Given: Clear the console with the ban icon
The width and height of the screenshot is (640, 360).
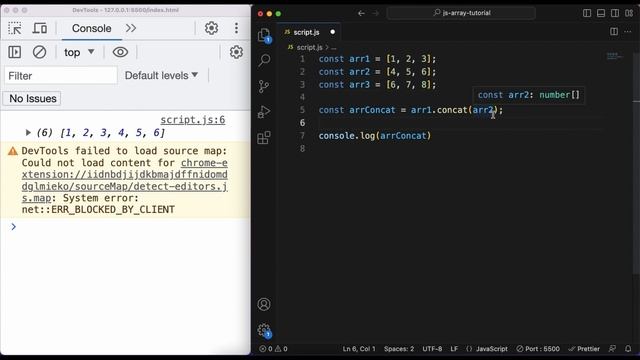Looking at the screenshot, I should point(39,52).
